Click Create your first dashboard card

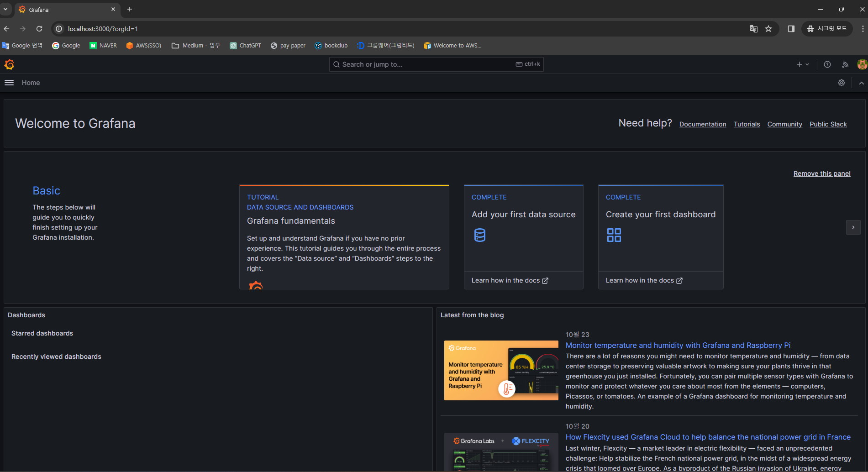coord(661,228)
